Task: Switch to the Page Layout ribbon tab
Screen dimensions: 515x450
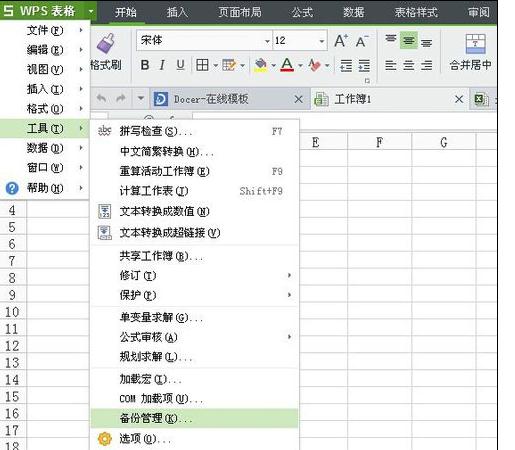Action: coord(240,12)
